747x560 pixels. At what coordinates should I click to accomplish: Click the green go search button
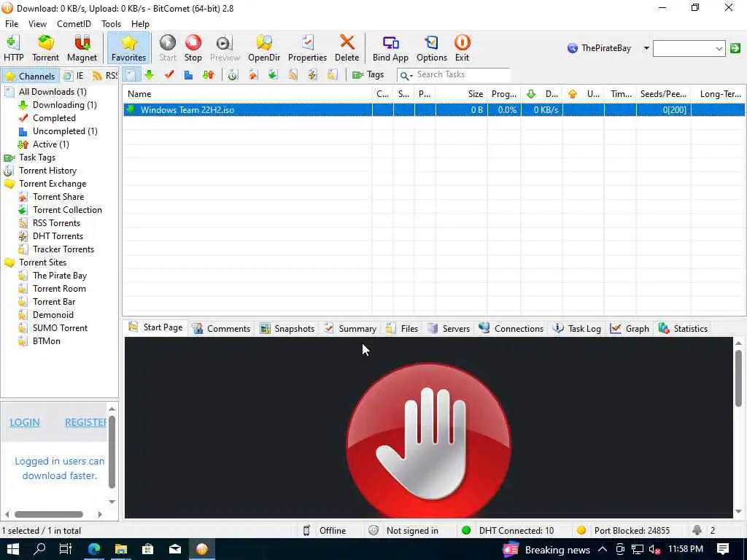pos(735,48)
